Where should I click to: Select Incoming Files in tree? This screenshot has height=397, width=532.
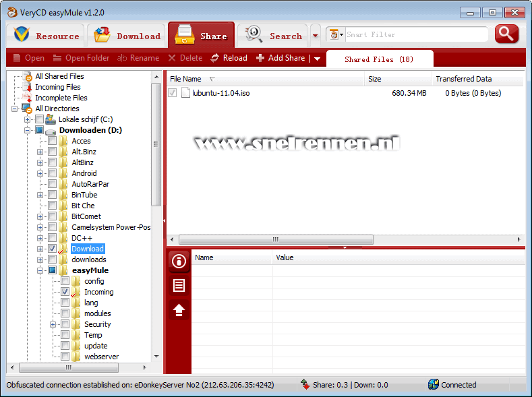pos(58,87)
